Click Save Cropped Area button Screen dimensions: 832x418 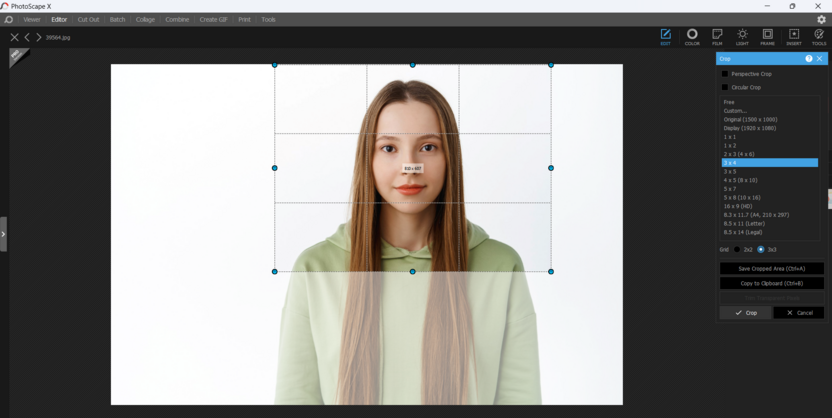772,269
